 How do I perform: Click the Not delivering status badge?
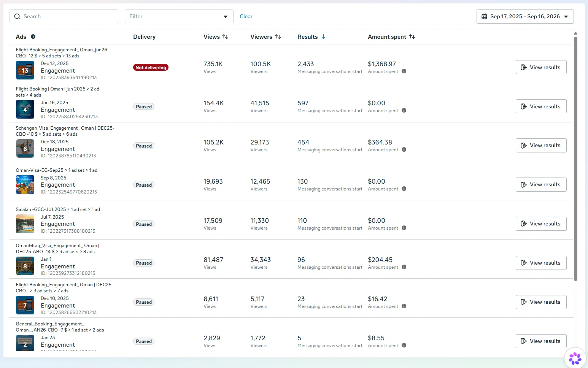pos(151,67)
